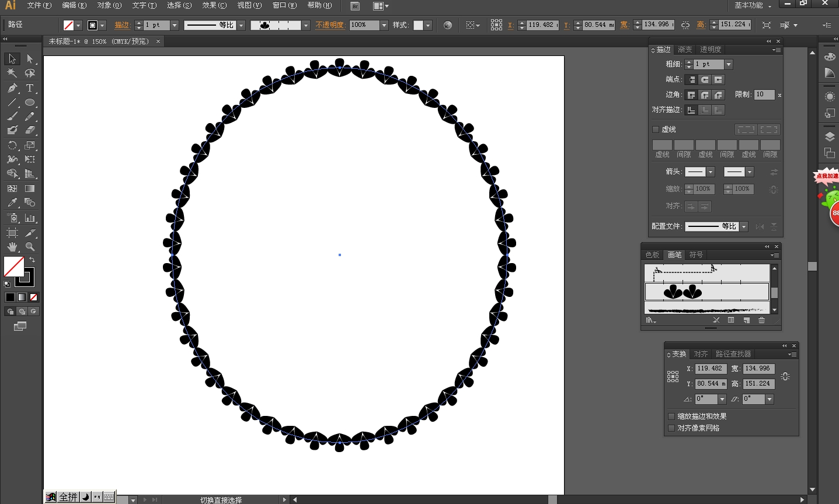839x504 pixels.
Task: Click the Fill color swatch in toolbox
Action: pos(14,267)
